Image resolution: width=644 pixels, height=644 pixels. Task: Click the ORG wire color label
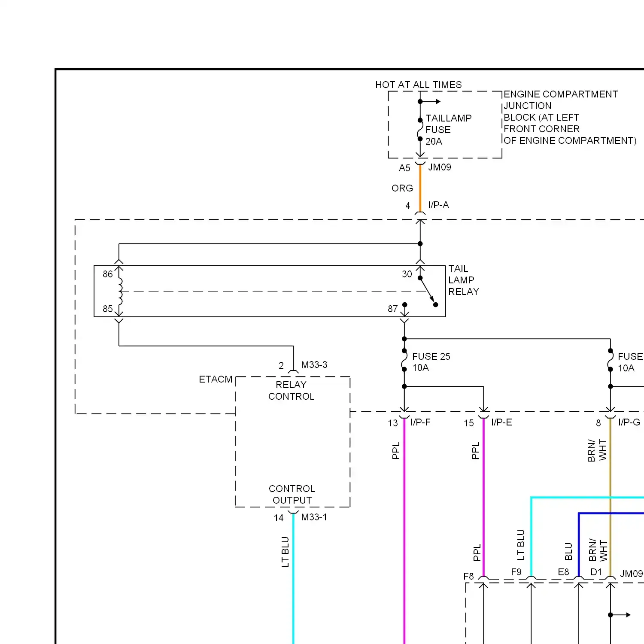(402, 188)
